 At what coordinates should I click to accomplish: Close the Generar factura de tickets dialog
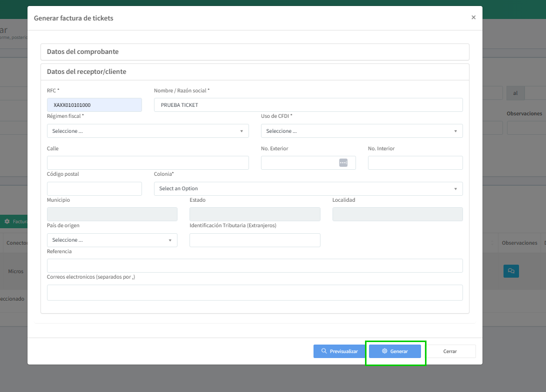pyautogui.click(x=473, y=17)
